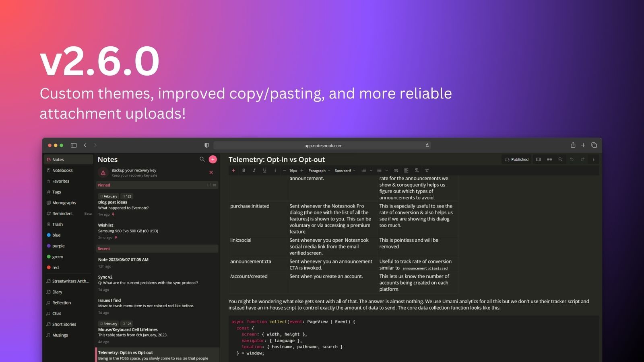This screenshot has height=362, width=644.
Task: Toggle italic formatting
Action: 254,171
